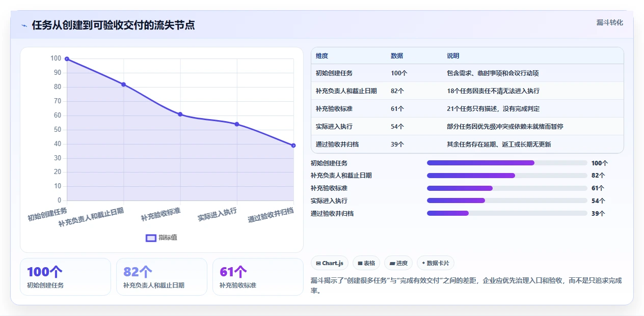Click the 通过验收并归档 progress bar

click(507, 213)
